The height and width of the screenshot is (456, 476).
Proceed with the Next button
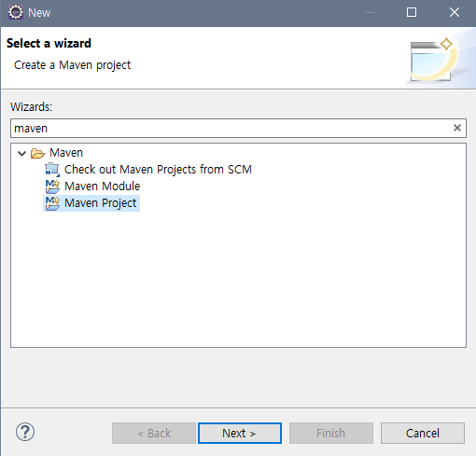pyautogui.click(x=240, y=433)
